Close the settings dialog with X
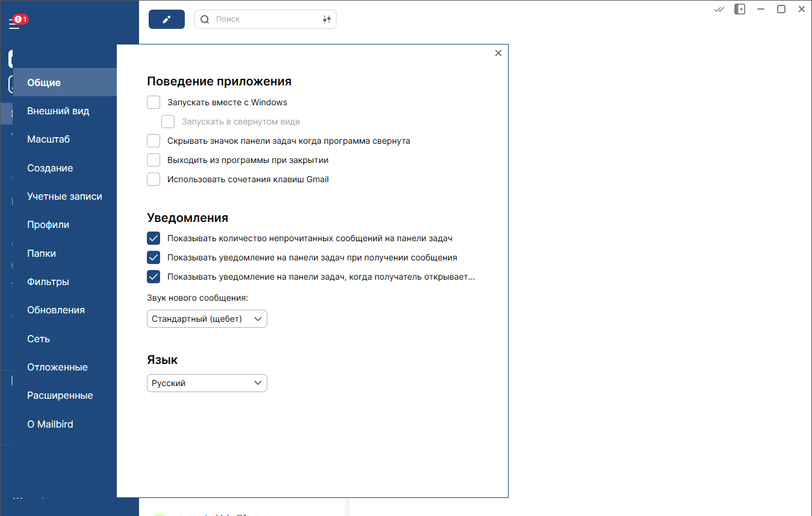This screenshot has height=516, width=812. coord(498,53)
